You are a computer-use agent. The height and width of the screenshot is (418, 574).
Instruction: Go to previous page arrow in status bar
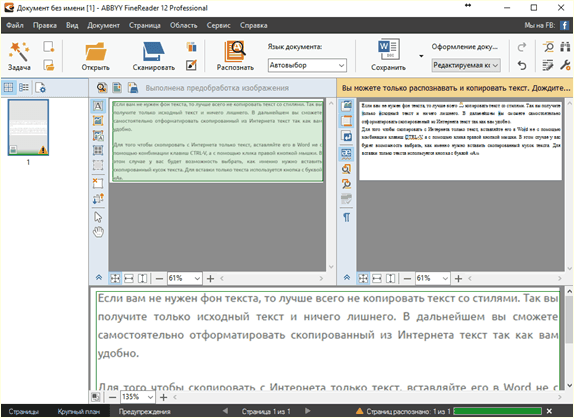(x=225, y=411)
